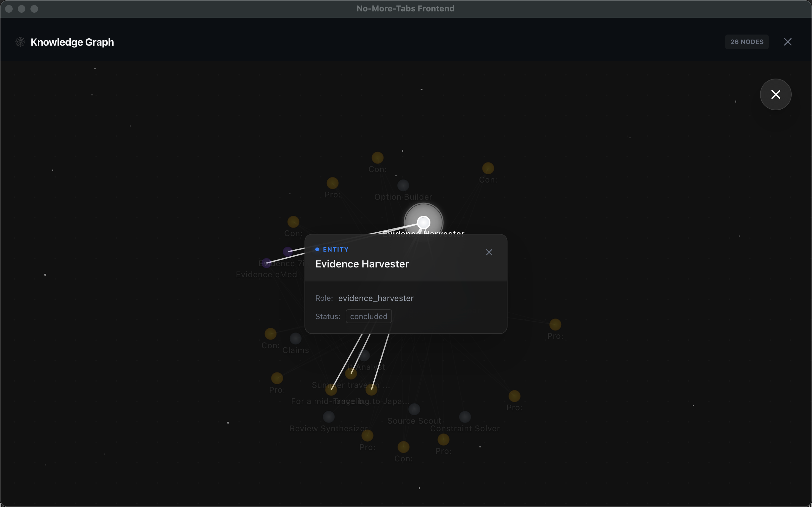Select the Claims node
Viewport: 812px width, 507px height.
click(295, 339)
